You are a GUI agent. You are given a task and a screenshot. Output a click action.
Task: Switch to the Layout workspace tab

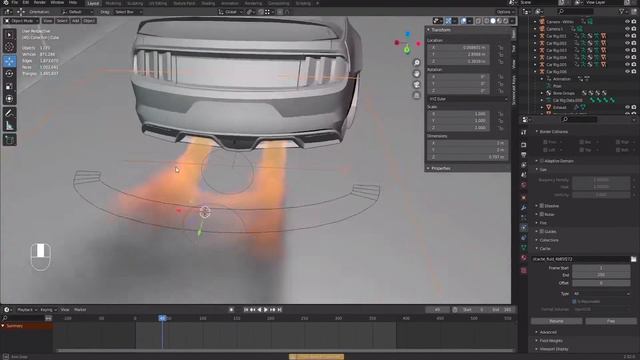tap(93, 3)
